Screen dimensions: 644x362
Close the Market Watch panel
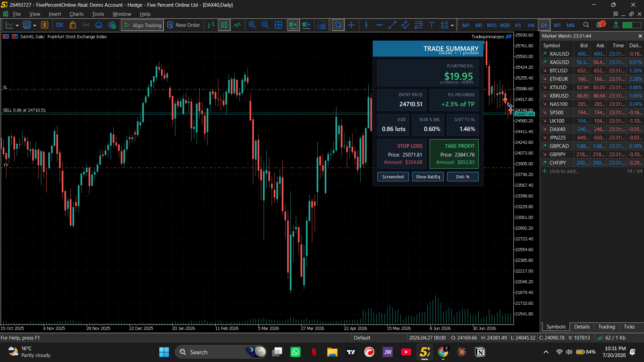click(640, 36)
